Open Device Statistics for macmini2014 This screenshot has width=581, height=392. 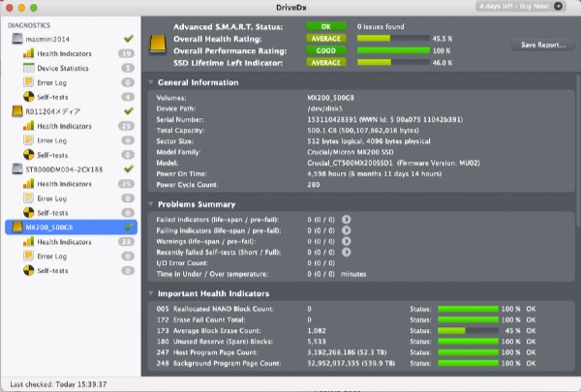63,68
